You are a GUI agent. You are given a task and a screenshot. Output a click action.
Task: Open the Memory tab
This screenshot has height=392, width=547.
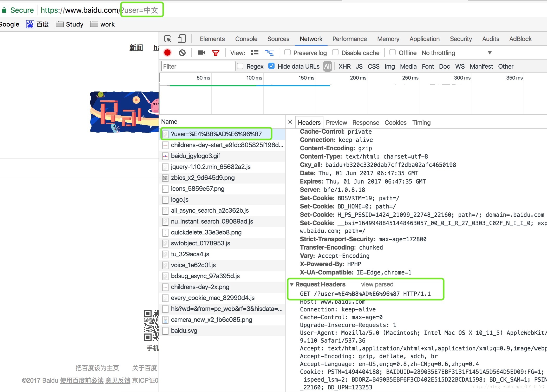point(388,39)
